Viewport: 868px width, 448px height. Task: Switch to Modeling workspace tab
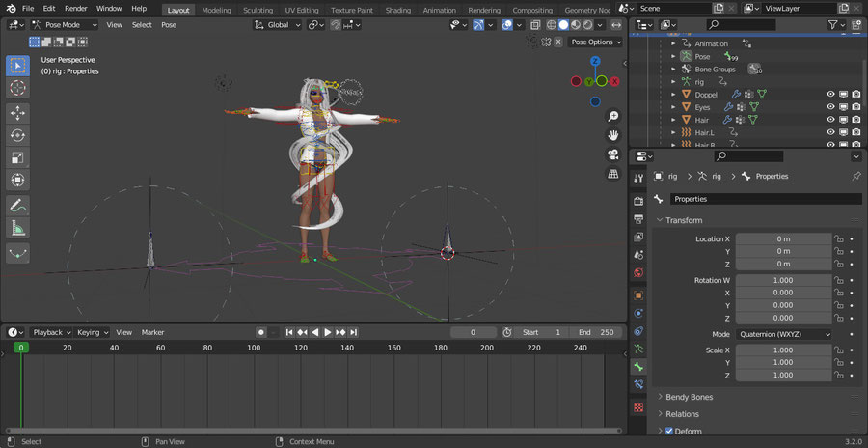(216, 10)
